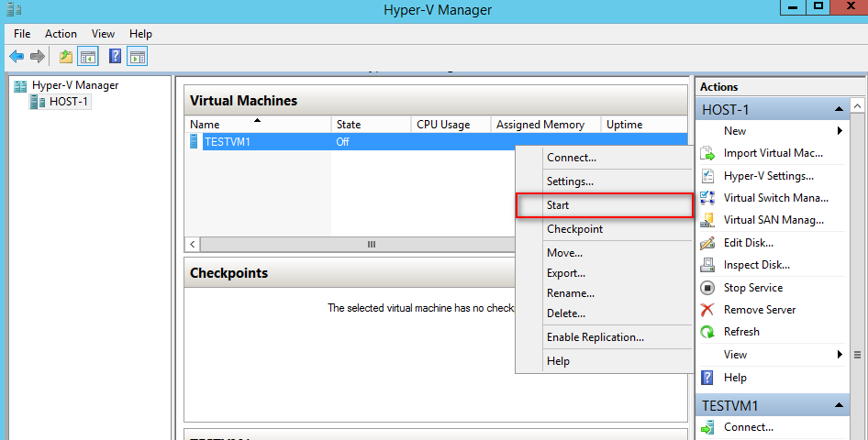
Task: Click the Back arrow toolbar icon
Action: tap(17, 57)
